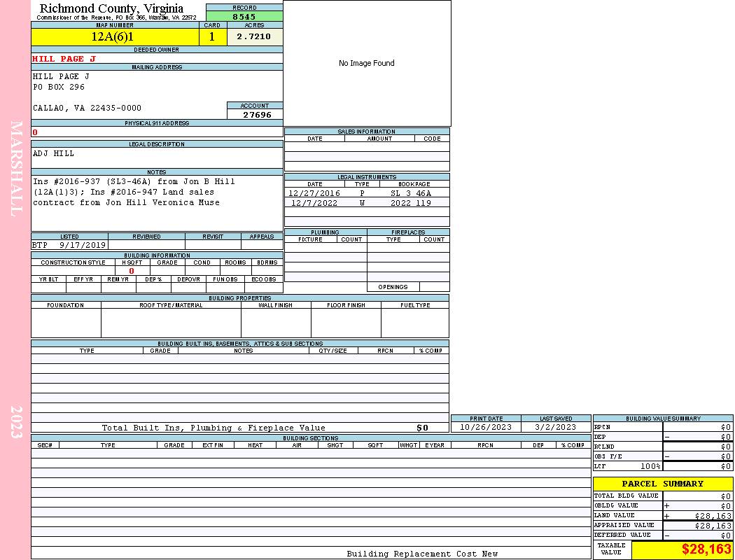
Task: Click the red deeded owner name
Action: click(64, 59)
